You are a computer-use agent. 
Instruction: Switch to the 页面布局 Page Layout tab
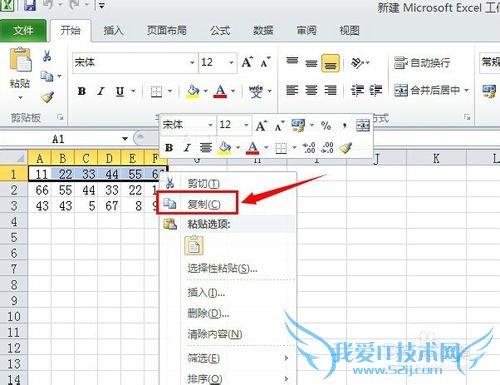click(x=167, y=31)
